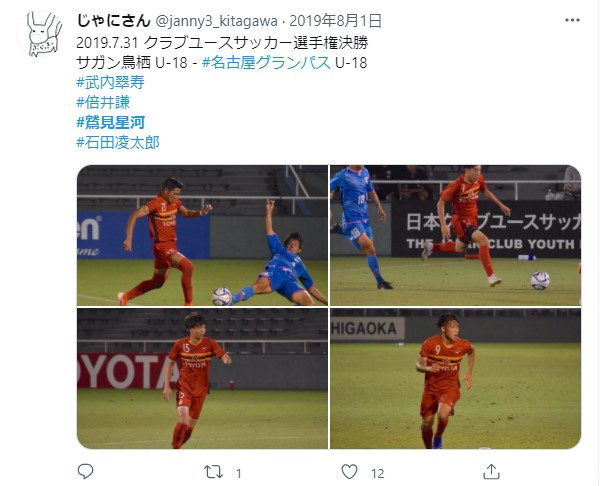This screenshot has width=600, height=486.
Task: View bottom-left photo of player number 15
Action: coord(202,378)
